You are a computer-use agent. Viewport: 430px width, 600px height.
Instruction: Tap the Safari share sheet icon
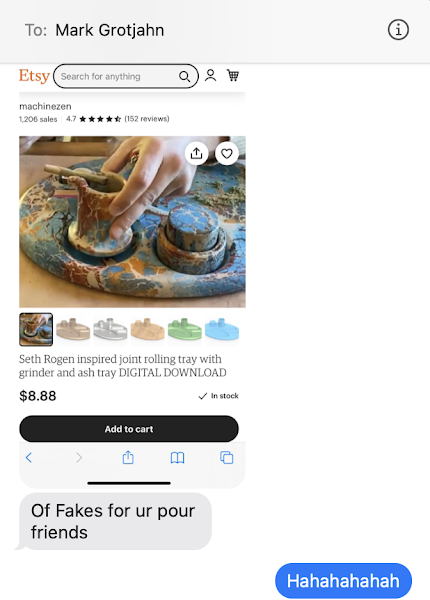(128, 457)
